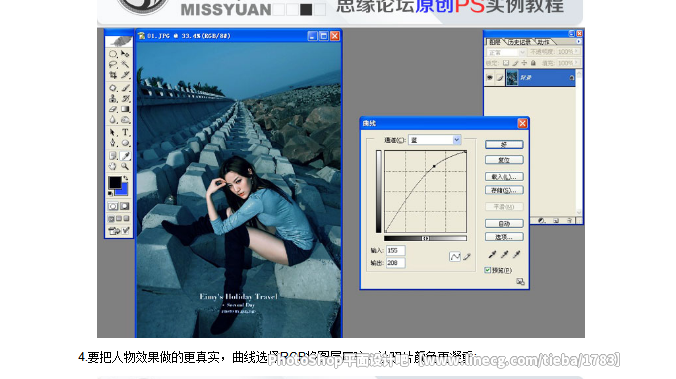Switch to Quick Mask mode

point(125,206)
